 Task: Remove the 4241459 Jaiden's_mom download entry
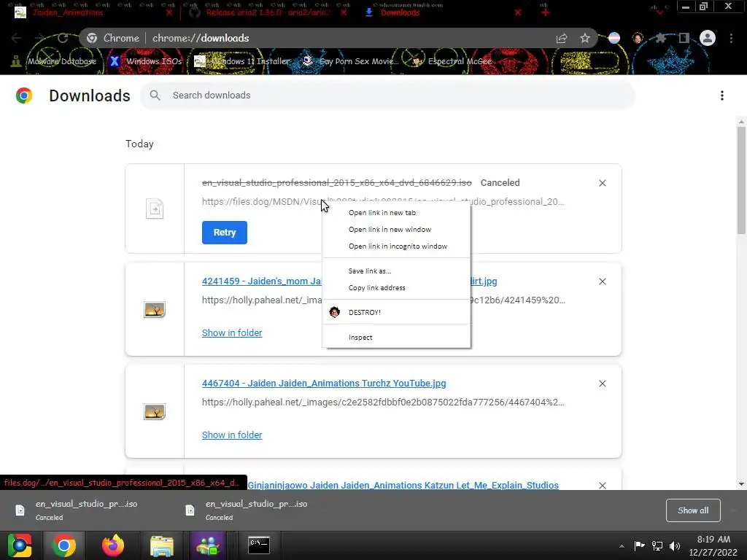(602, 281)
